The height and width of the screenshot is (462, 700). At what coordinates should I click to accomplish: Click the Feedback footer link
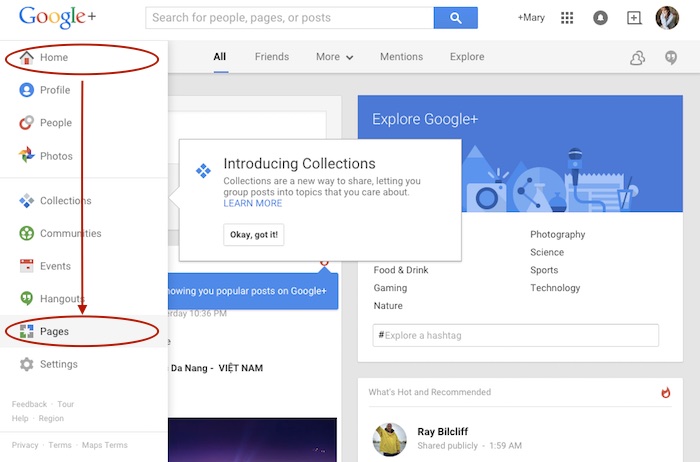coord(29,404)
